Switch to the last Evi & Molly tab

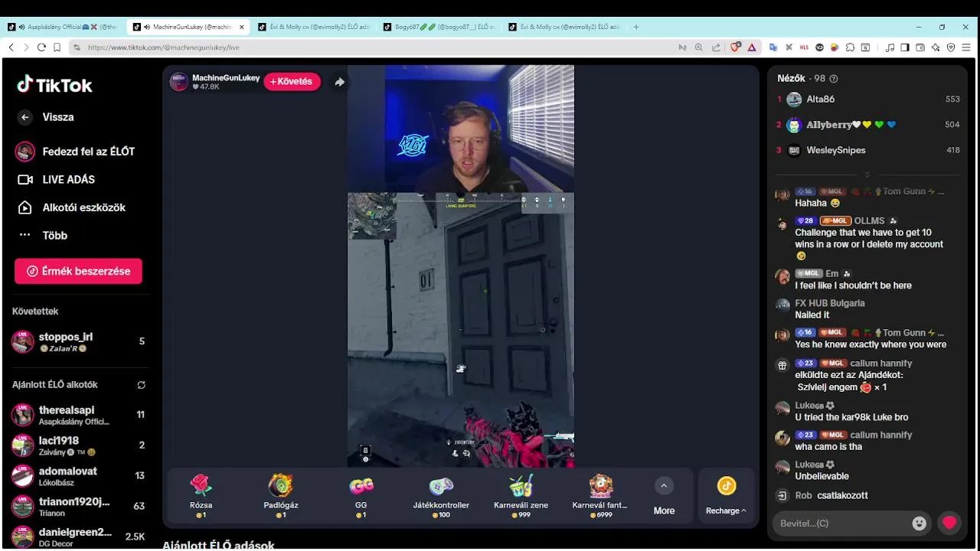pos(565,27)
